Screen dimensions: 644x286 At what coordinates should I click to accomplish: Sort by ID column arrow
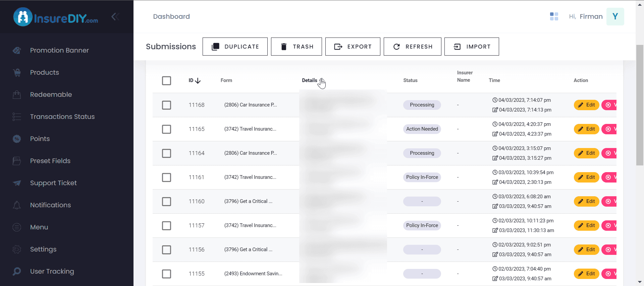(x=198, y=81)
